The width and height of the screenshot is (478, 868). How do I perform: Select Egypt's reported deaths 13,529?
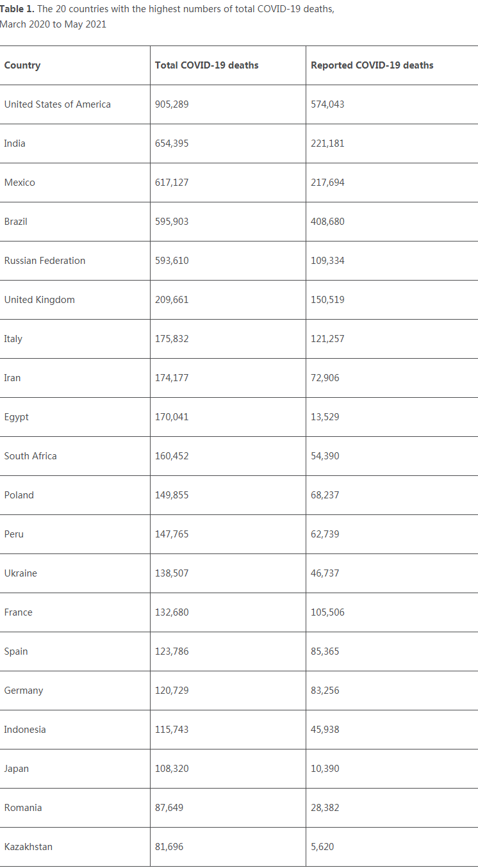click(x=325, y=417)
